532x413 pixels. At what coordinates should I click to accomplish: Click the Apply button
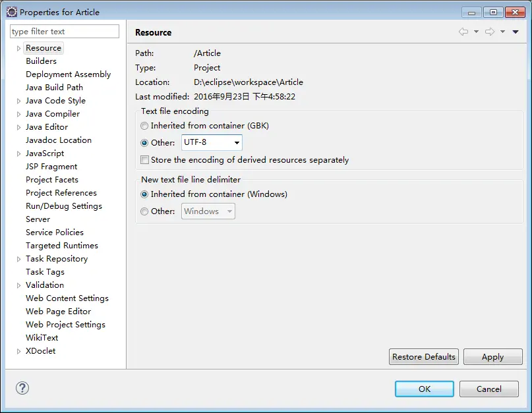[x=492, y=357]
